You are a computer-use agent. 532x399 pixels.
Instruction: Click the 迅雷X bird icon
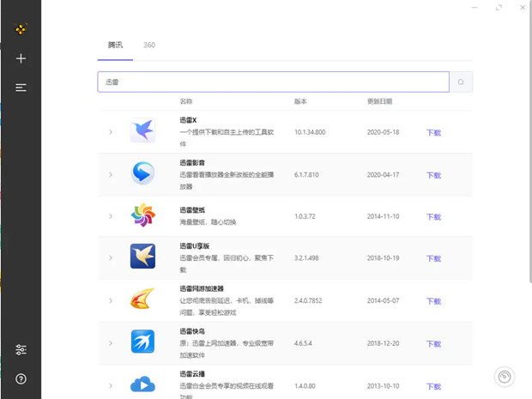[x=142, y=130]
